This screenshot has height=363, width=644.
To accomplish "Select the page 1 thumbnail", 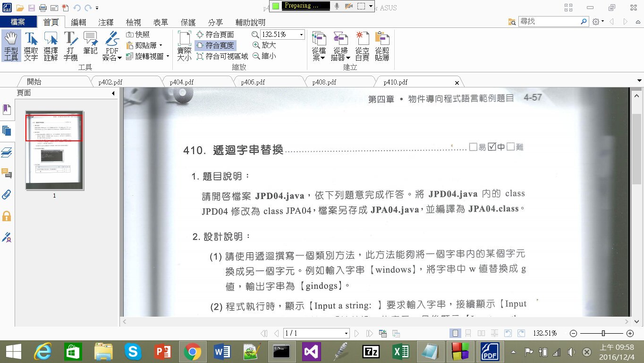I will (x=55, y=150).
